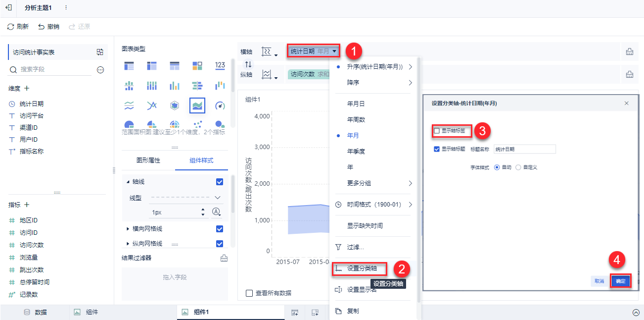Choose the grouped table chart type
Viewport: 644px width, 320px height.
click(x=129, y=65)
